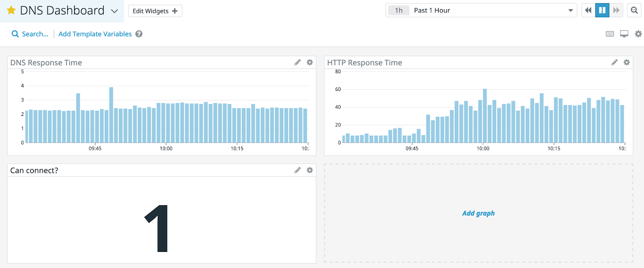The height and width of the screenshot is (268, 644).
Task: Pause live dashboard updates
Action: [x=602, y=10]
